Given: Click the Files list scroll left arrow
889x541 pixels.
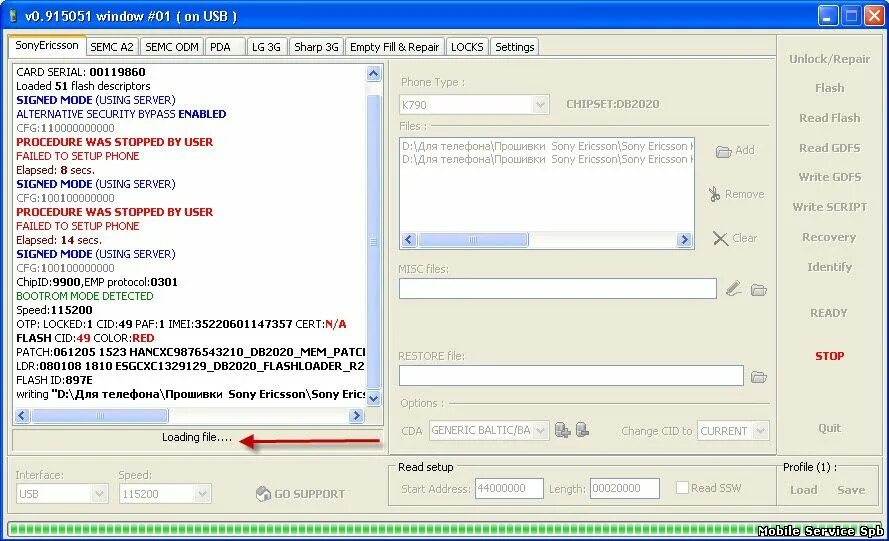Looking at the screenshot, I should click(409, 240).
